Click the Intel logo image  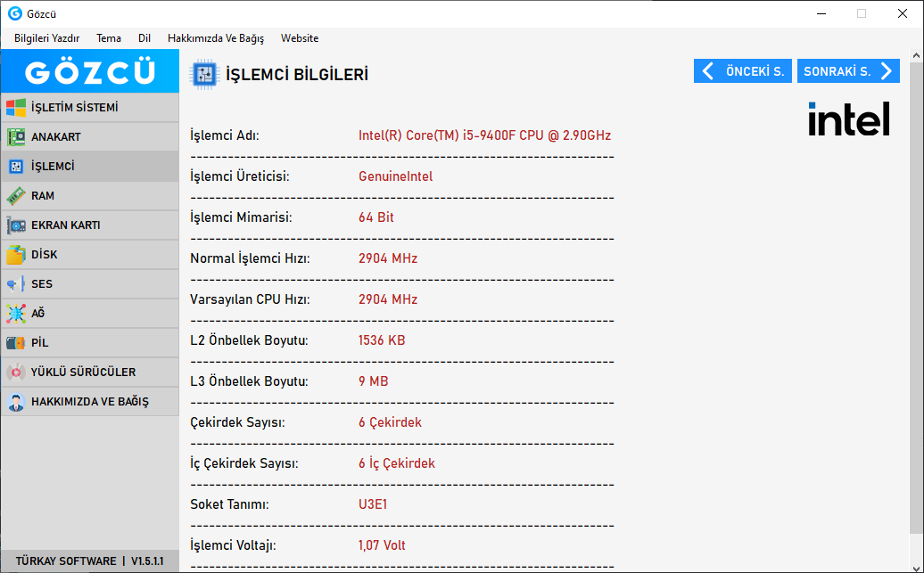[848, 119]
